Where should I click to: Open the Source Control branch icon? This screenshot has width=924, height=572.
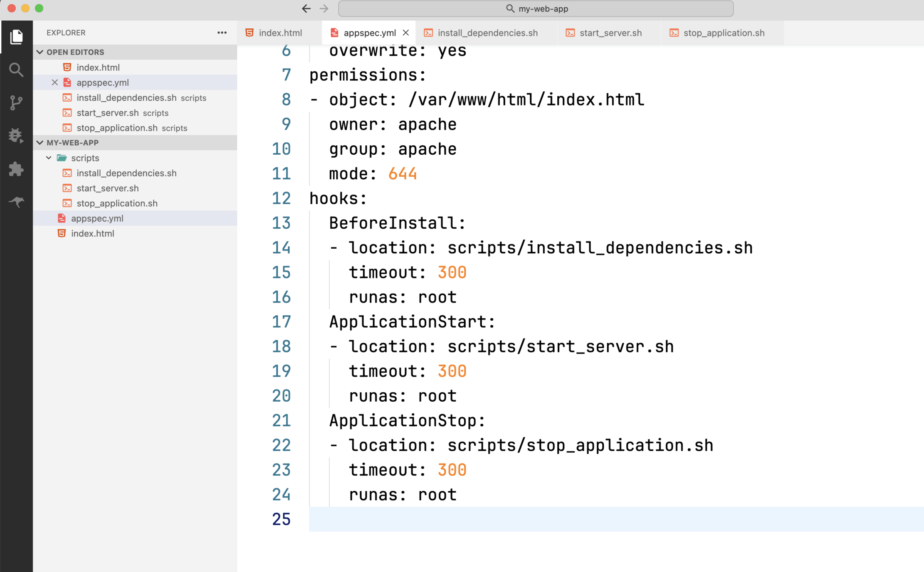pos(16,103)
